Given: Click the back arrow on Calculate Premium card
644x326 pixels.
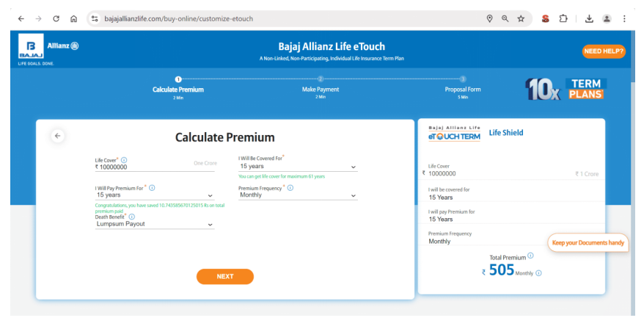Looking at the screenshot, I should pos(57,136).
